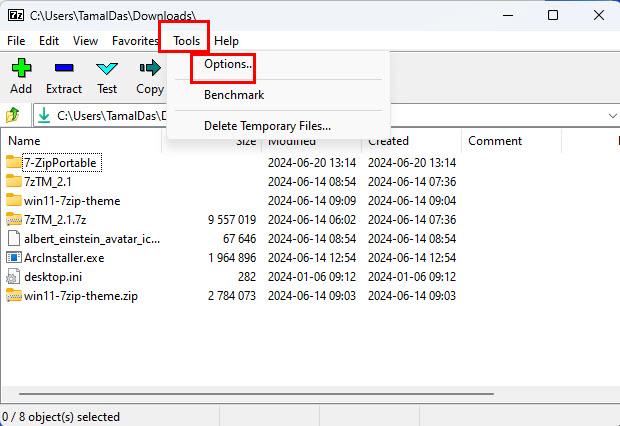620x426 pixels.
Task: Select desktop.ini file icon
Action: tap(13, 276)
